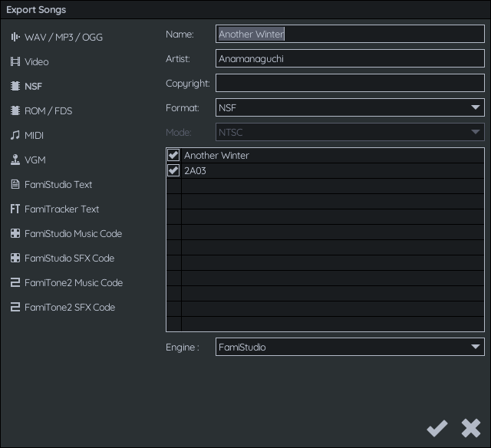Click the FamiTone2 Music Code icon

pyautogui.click(x=15, y=283)
